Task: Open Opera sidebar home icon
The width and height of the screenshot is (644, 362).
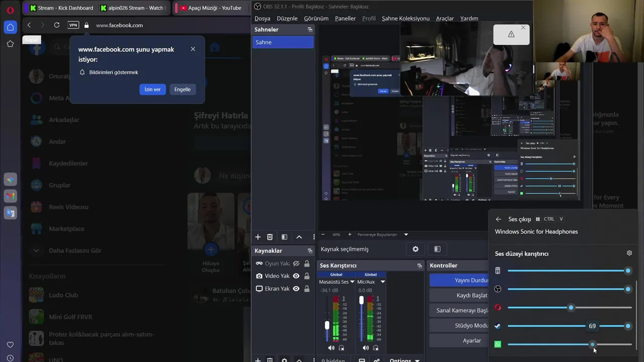Action: (10, 27)
